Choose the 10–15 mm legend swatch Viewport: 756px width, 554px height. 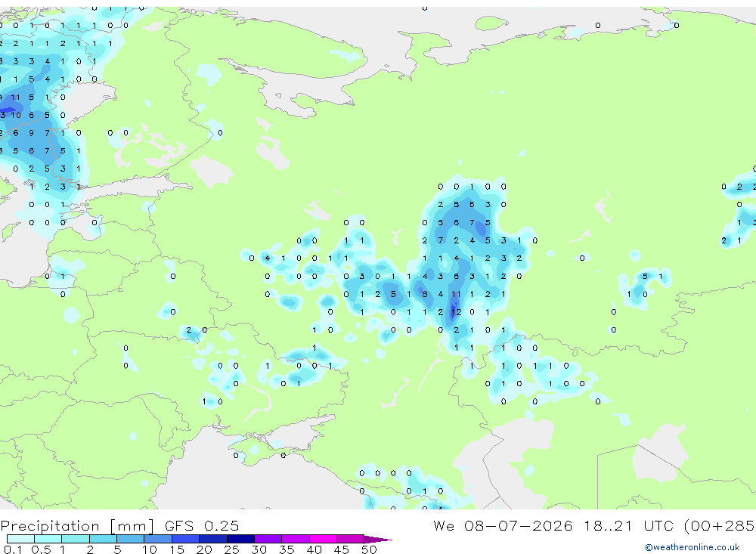pos(158,539)
